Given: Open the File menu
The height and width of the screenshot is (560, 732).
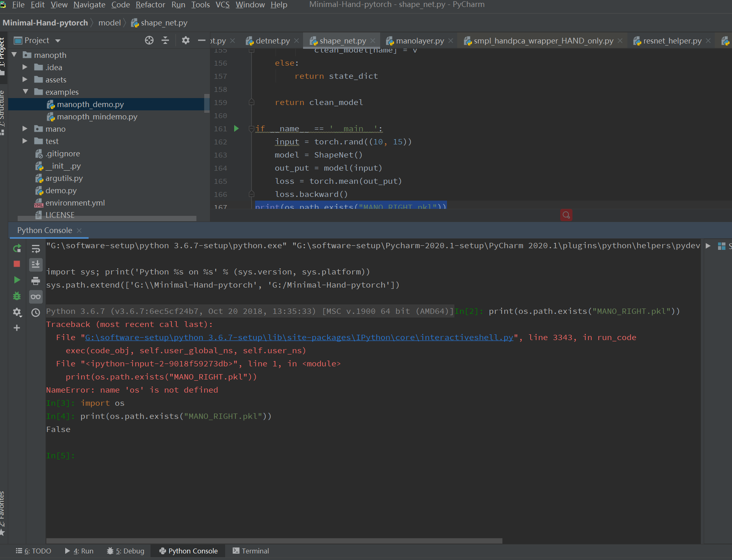Looking at the screenshot, I should [18, 5].
